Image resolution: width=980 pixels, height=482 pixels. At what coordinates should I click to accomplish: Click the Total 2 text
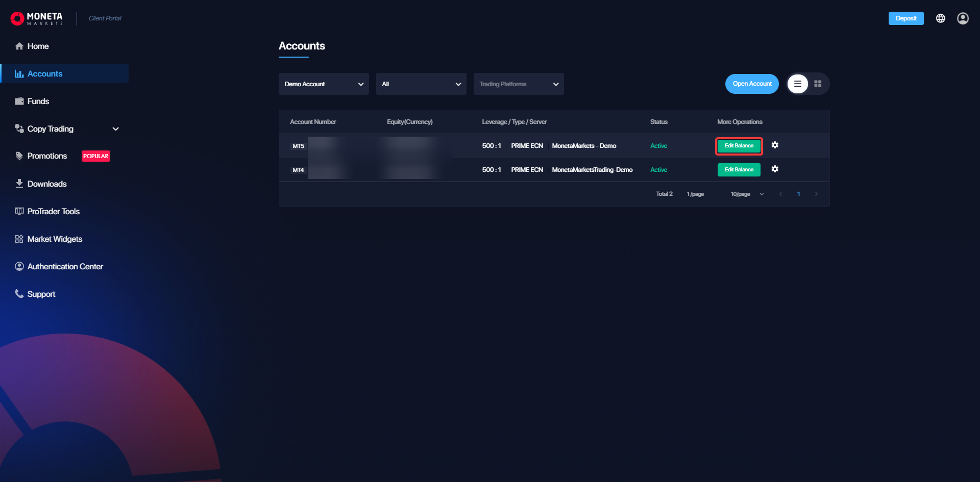coord(664,194)
